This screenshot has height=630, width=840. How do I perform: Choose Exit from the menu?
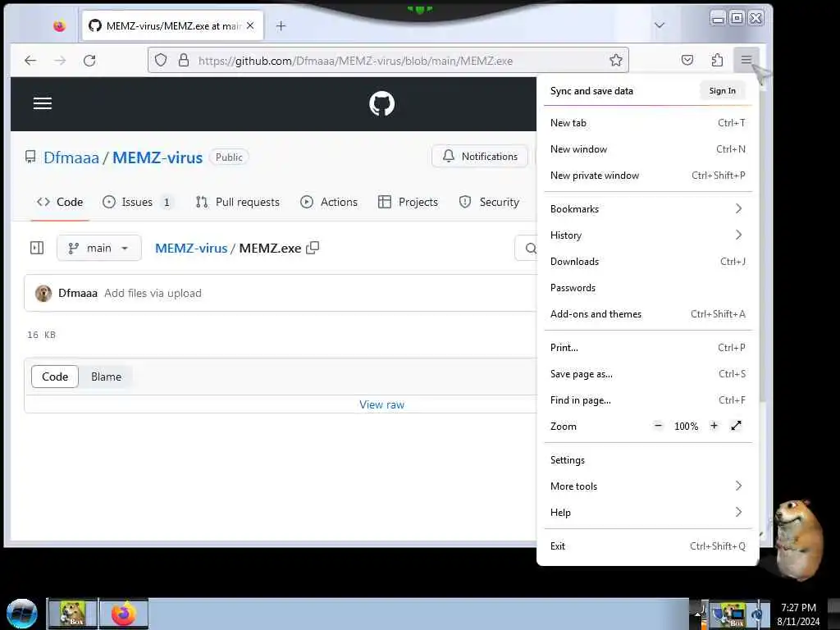click(648, 546)
